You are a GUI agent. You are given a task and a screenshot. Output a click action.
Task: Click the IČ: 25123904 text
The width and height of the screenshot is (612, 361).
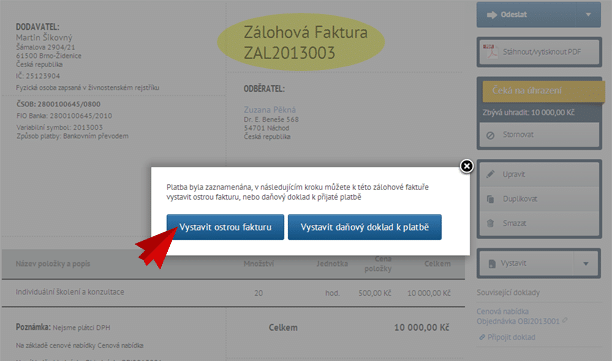[38, 76]
